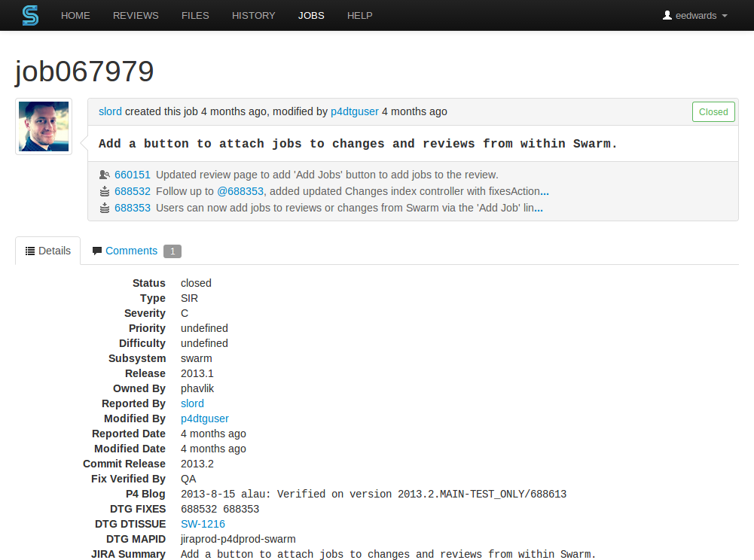Image resolution: width=754 pixels, height=560 pixels.
Task: Open the SW-1216 JIRA issue link
Action: [203, 524]
